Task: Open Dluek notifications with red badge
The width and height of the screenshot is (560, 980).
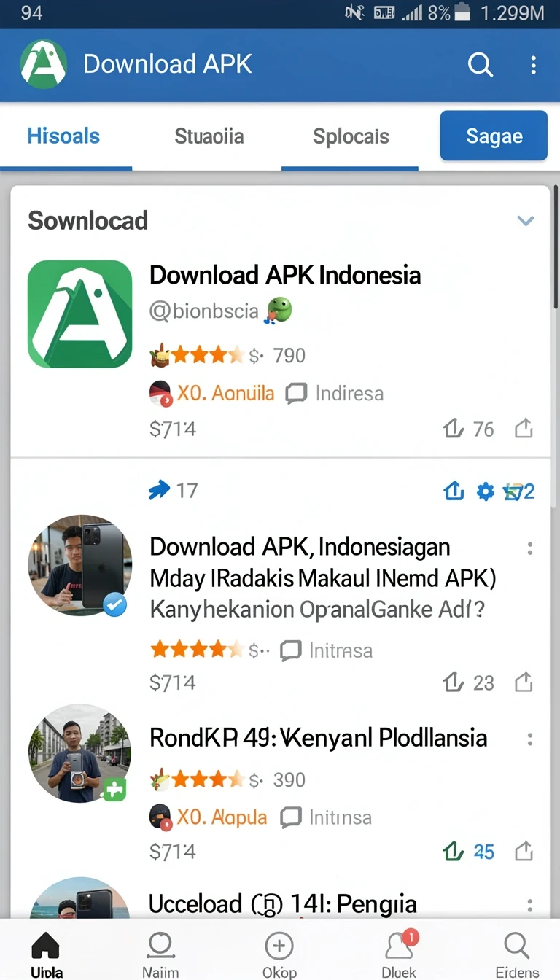Action: (400, 953)
